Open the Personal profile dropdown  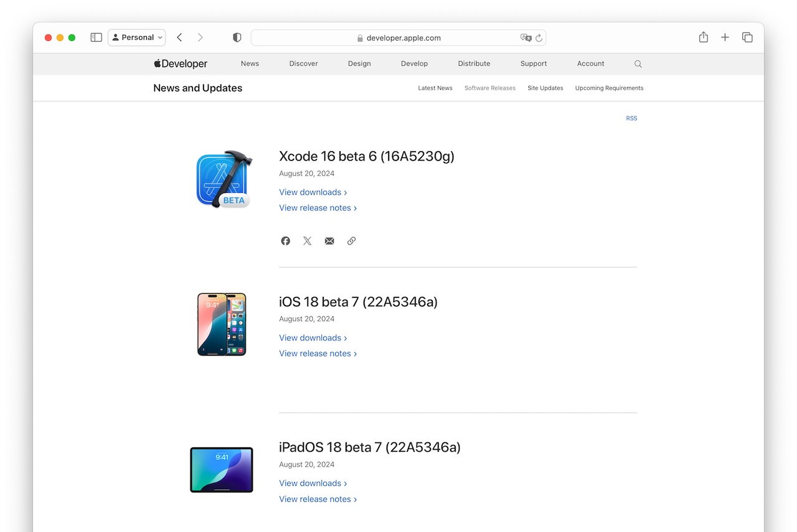coord(137,37)
